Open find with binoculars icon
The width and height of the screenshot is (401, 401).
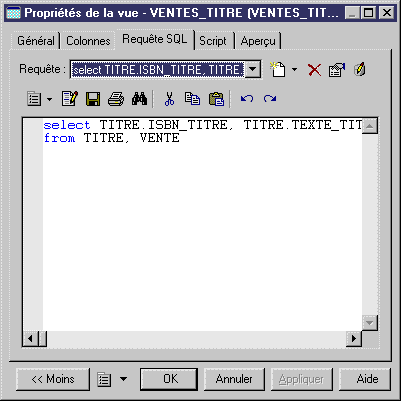tap(139, 99)
